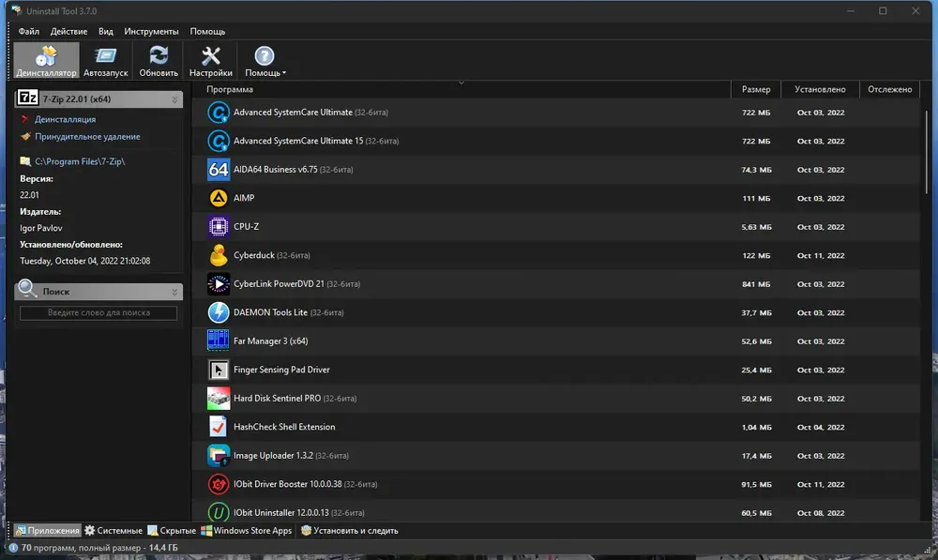The image size is (938, 560).
Task: Click Установить и следить button
Action: click(349, 531)
